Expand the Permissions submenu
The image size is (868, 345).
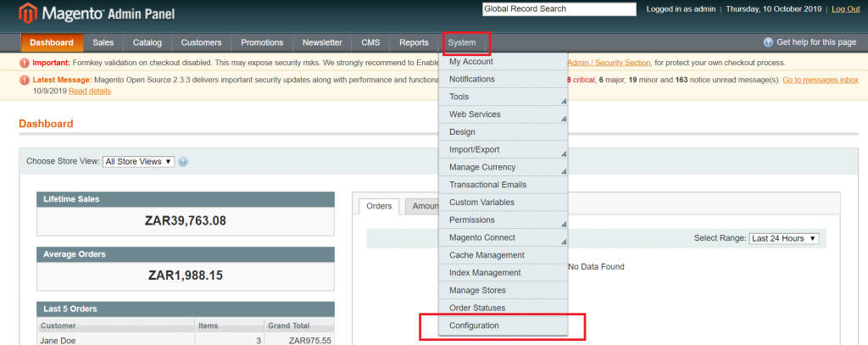point(504,220)
